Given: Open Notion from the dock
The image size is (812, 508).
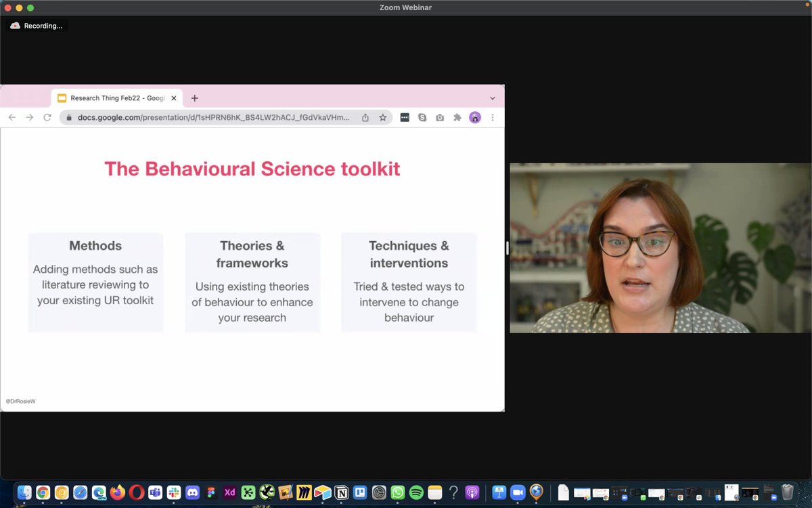Looking at the screenshot, I should (x=341, y=492).
